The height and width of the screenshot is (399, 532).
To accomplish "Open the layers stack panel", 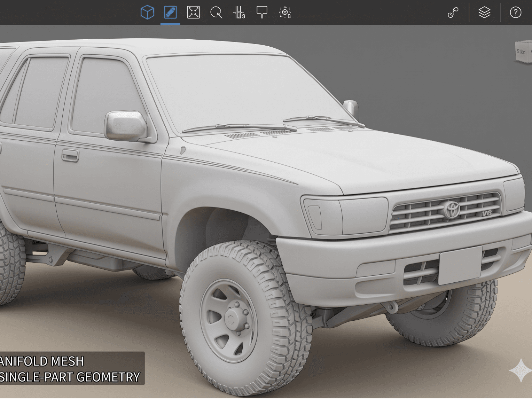I will coord(484,13).
